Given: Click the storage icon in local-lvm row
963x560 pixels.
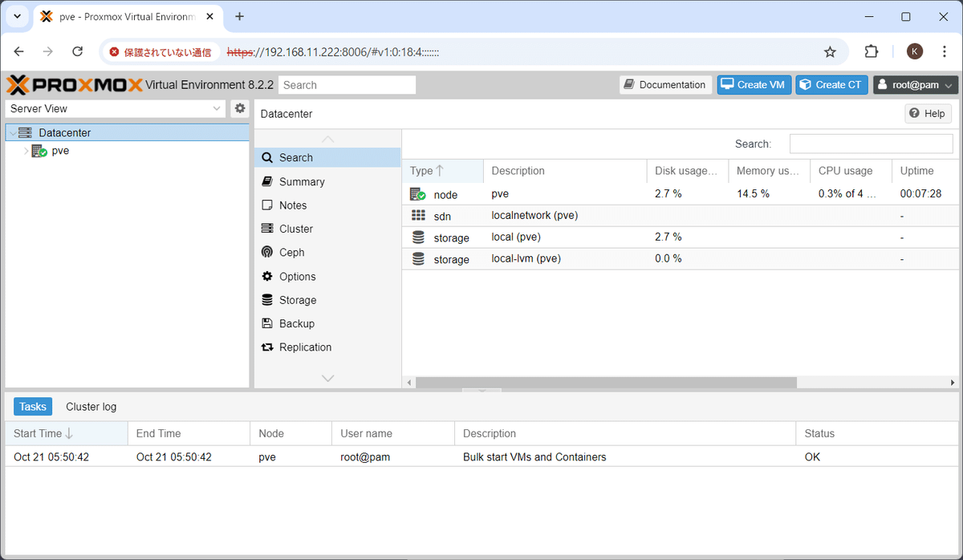Looking at the screenshot, I should pos(418,259).
